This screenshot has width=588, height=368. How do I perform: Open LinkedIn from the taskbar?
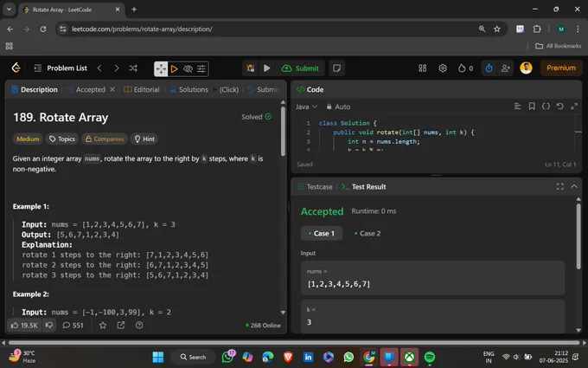[308, 357]
